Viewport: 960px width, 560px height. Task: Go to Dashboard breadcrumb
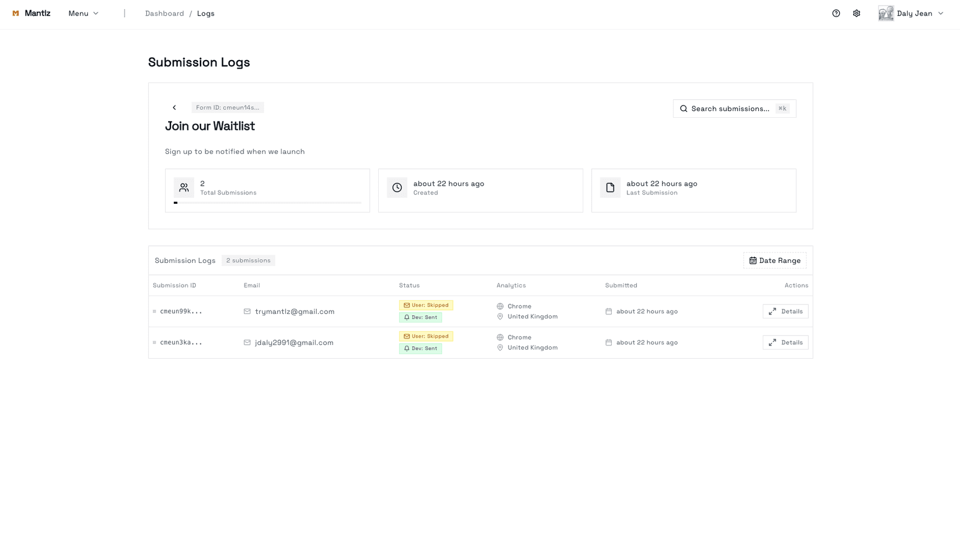(164, 13)
